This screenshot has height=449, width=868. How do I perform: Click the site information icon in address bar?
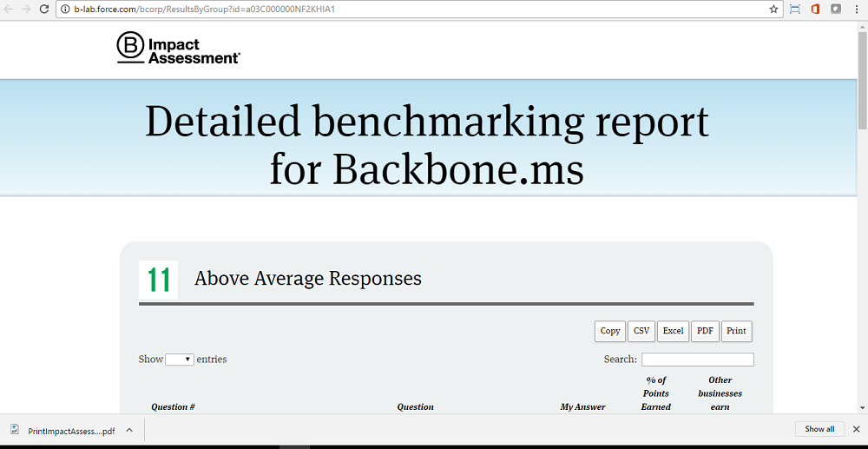pos(66,10)
